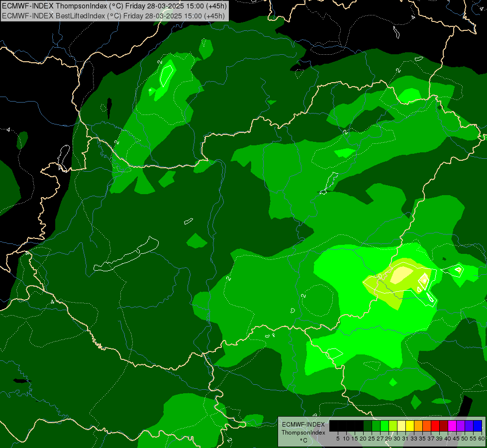This screenshot has width=487, height=448.
Task: Click the ThompsonIndex forecast title line
Action: [x=114, y=6]
